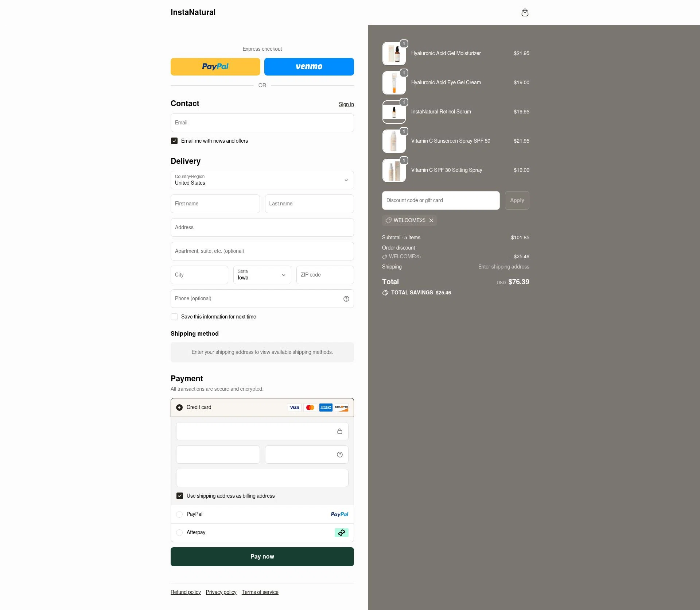Click the Discover card icon

pyautogui.click(x=342, y=408)
